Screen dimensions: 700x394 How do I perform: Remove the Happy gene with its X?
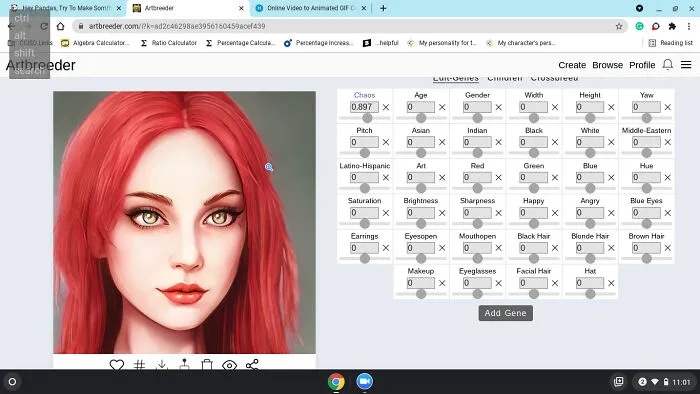click(555, 213)
